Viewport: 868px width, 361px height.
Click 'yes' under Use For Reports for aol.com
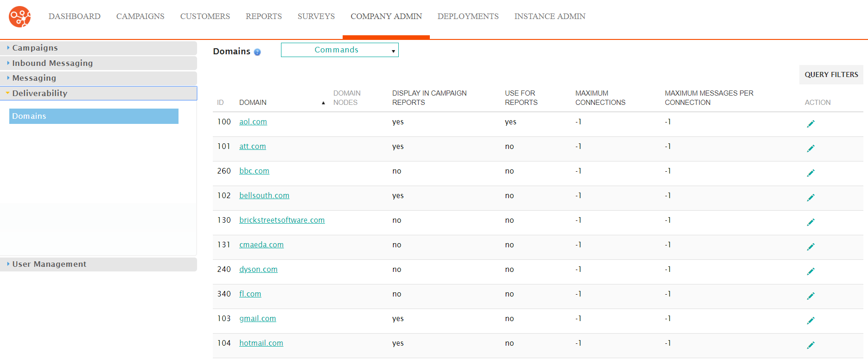click(511, 122)
